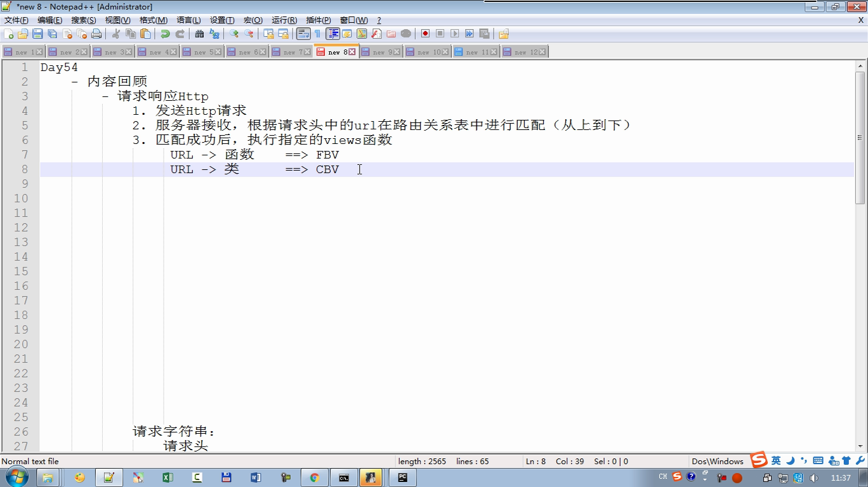Click the vertical scrollbar down arrow
The height and width of the screenshot is (487, 868).
[x=861, y=446]
